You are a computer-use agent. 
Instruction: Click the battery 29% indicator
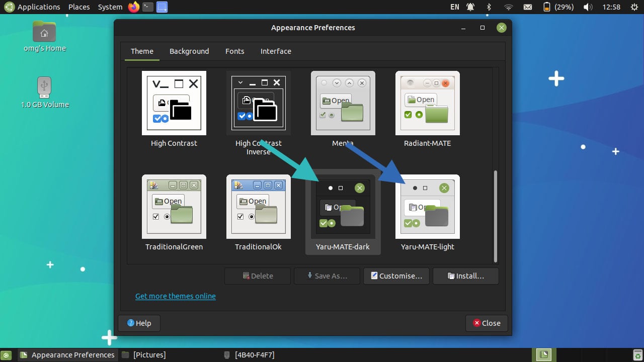[558, 7]
